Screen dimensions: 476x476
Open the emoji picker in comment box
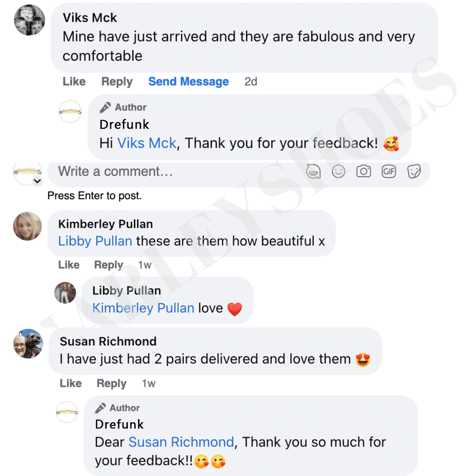coord(338,171)
